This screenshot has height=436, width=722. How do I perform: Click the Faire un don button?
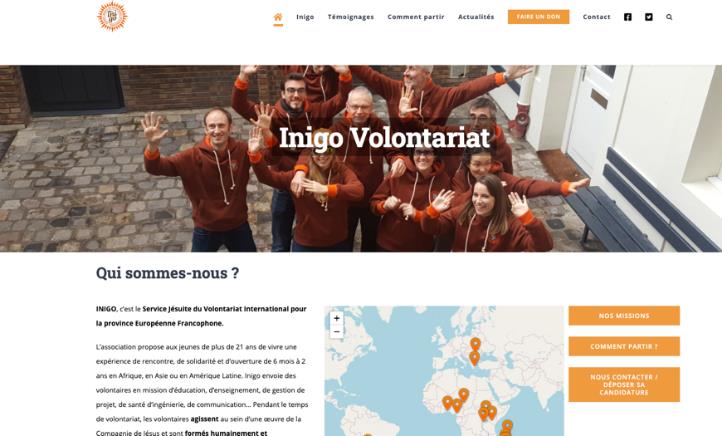point(538,17)
